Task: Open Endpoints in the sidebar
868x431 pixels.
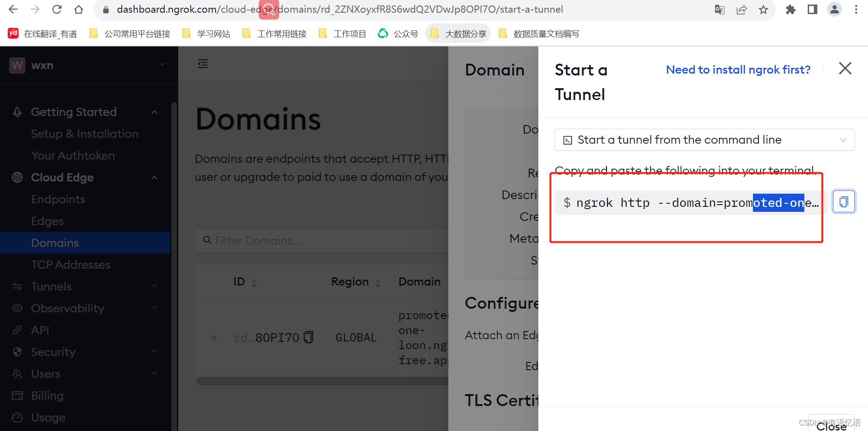Action: (x=58, y=199)
